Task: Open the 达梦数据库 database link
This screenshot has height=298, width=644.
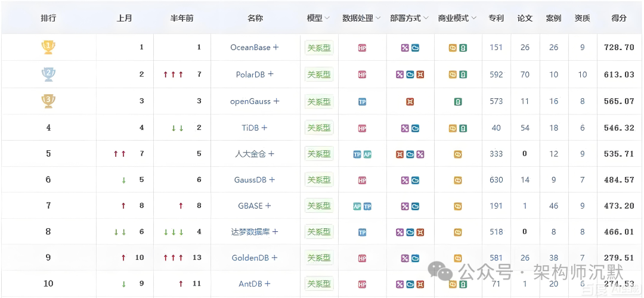Action: [x=250, y=232]
